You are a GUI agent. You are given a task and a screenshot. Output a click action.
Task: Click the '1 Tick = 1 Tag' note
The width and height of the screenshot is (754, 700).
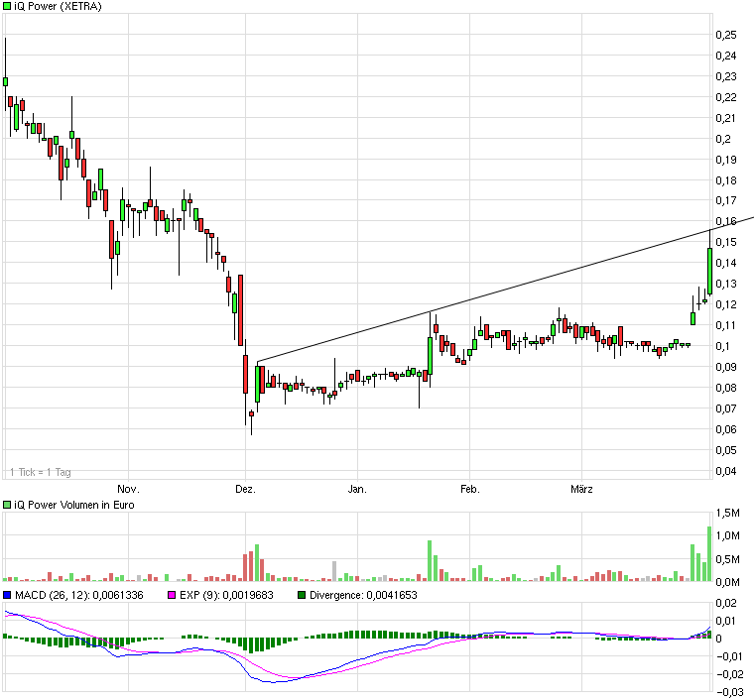click(x=40, y=472)
